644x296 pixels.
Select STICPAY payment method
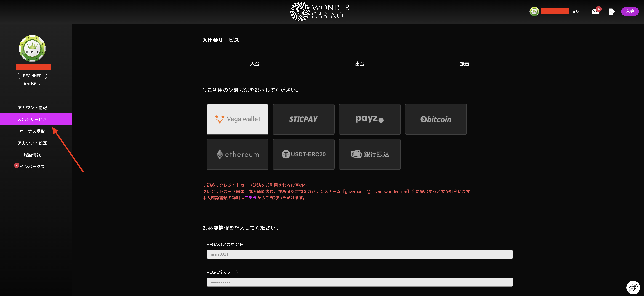[x=303, y=119]
